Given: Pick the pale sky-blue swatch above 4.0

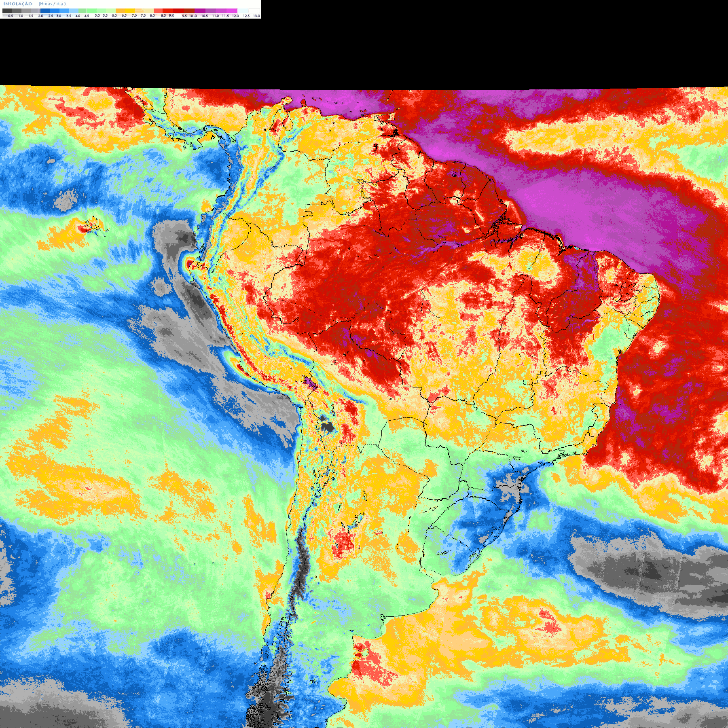Looking at the screenshot, I should click(74, 11).
